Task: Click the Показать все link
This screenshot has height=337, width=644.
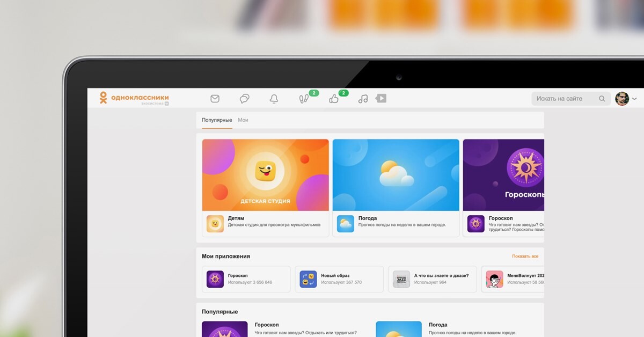Action: 525,257
